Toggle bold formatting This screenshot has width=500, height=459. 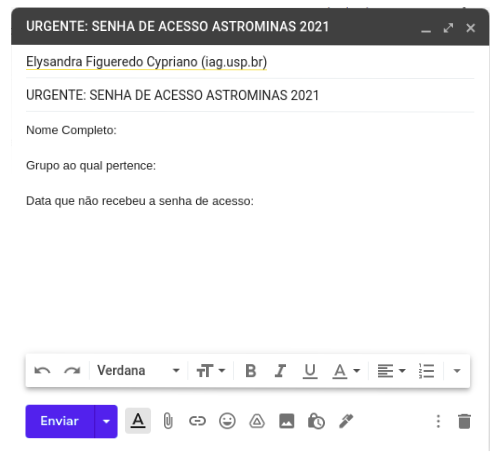251,371
